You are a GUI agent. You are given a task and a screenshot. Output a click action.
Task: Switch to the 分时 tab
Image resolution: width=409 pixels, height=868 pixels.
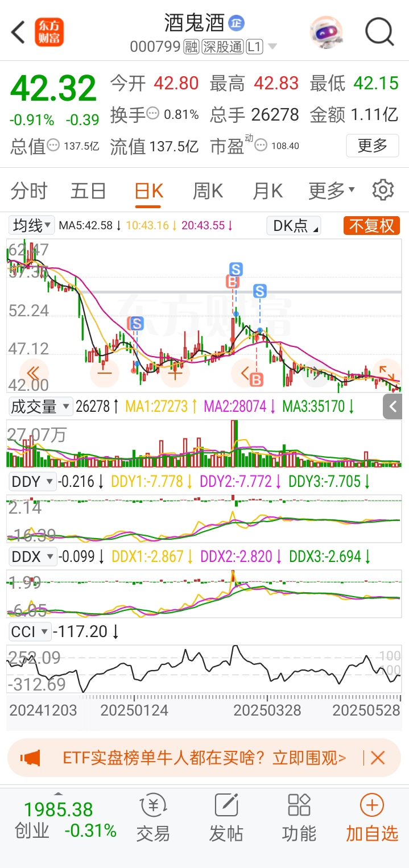30,191
